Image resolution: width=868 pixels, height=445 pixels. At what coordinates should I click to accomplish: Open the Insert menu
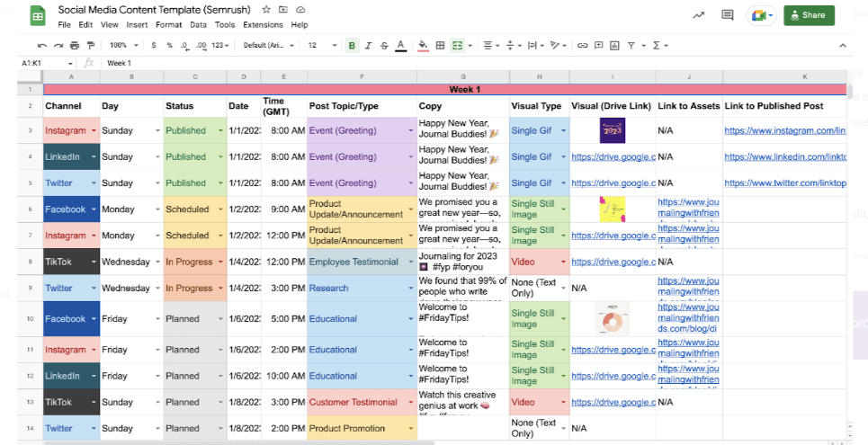click(x=137, y=25)
